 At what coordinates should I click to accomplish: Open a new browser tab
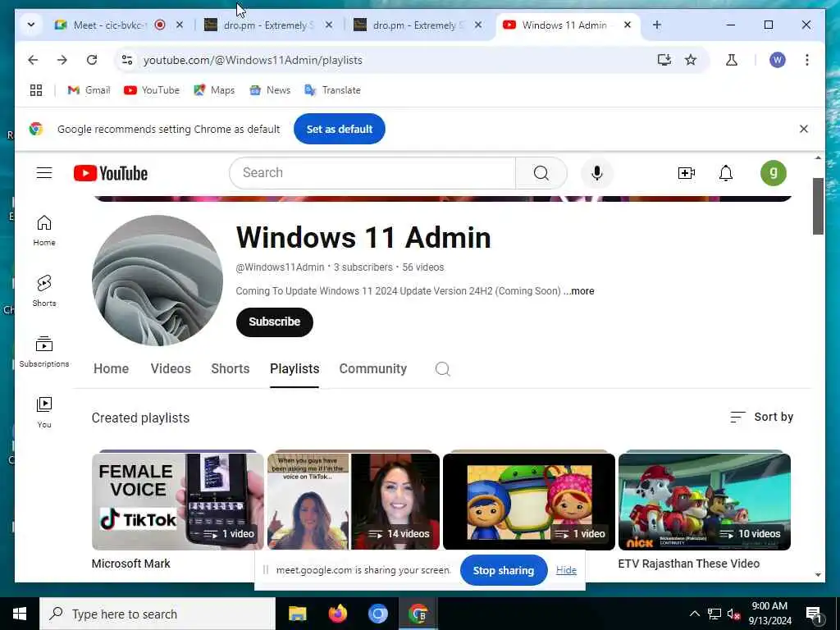tap(657, 25)
